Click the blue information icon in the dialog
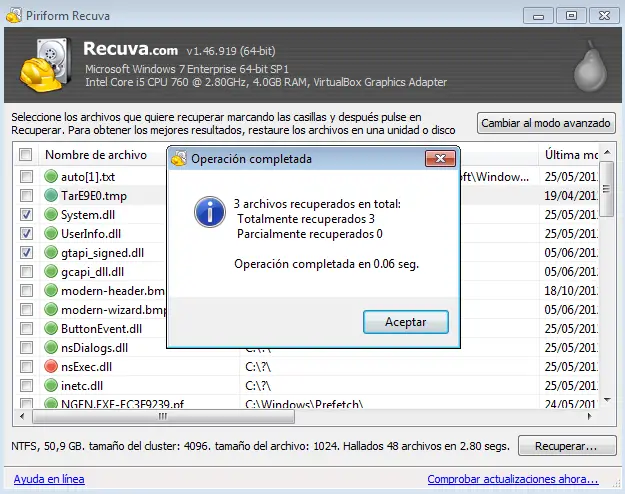The width and height of the screenshot is (625, 494). (210, 212)
